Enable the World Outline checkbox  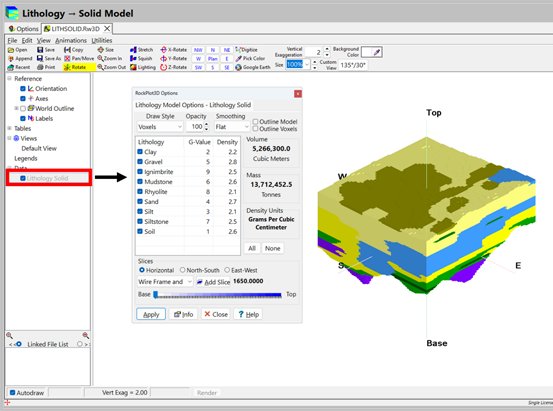coord(23,108)
